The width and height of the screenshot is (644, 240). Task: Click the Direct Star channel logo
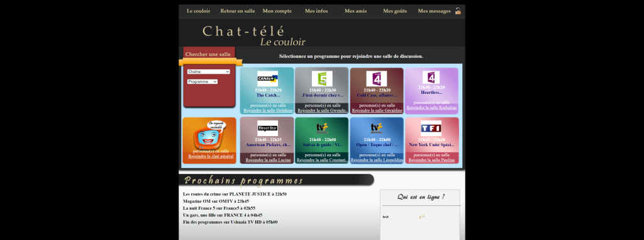[267, 128]
